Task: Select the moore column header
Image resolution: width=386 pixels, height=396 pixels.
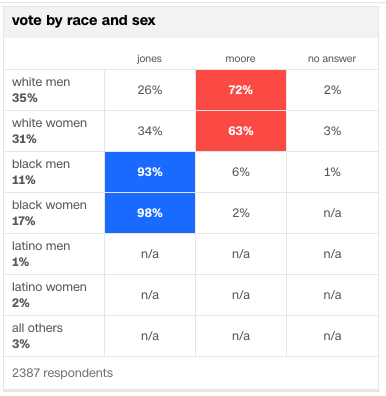Action: 240,59
